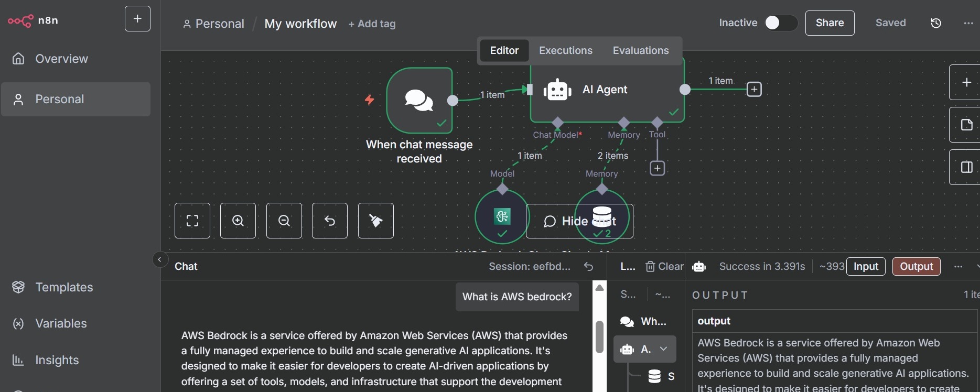
Task: Open the top bar more options menu
Action: point(968,23)
